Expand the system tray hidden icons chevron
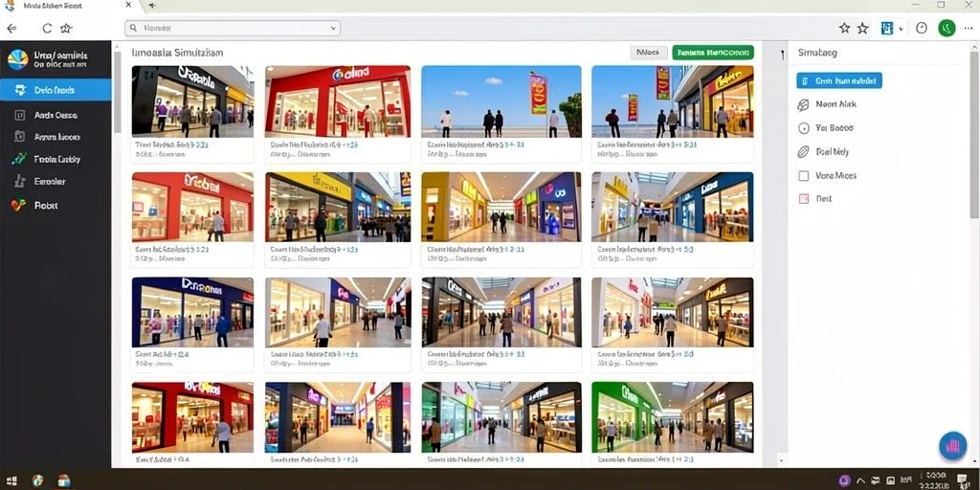The width and height of the screenshot is (980, 490). pyautogui.click(x=860, y=480)
